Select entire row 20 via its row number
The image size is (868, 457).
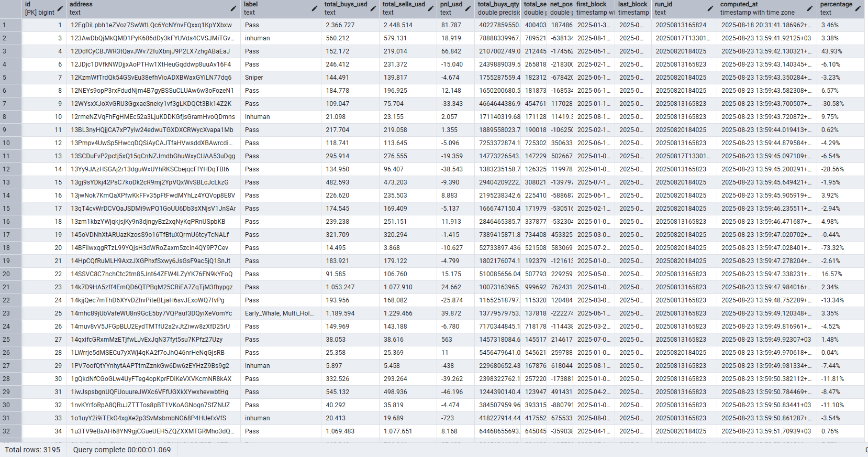10,274
